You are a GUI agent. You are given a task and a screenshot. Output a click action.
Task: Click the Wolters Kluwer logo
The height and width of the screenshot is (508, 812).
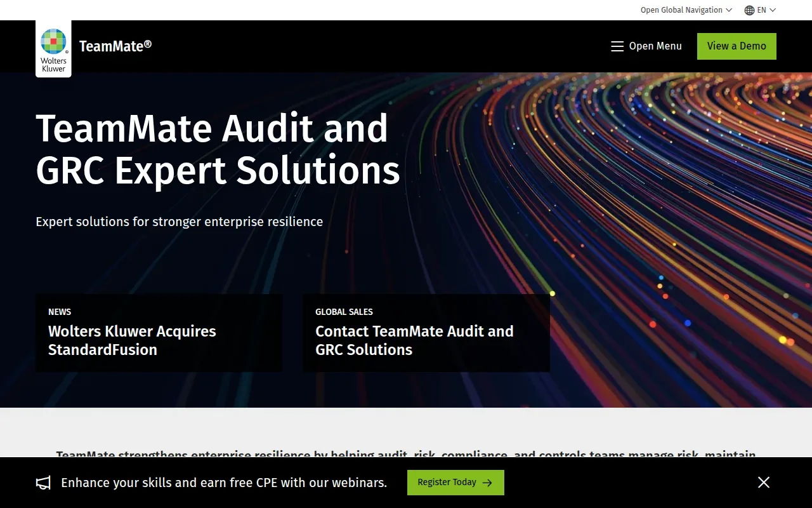53,50
